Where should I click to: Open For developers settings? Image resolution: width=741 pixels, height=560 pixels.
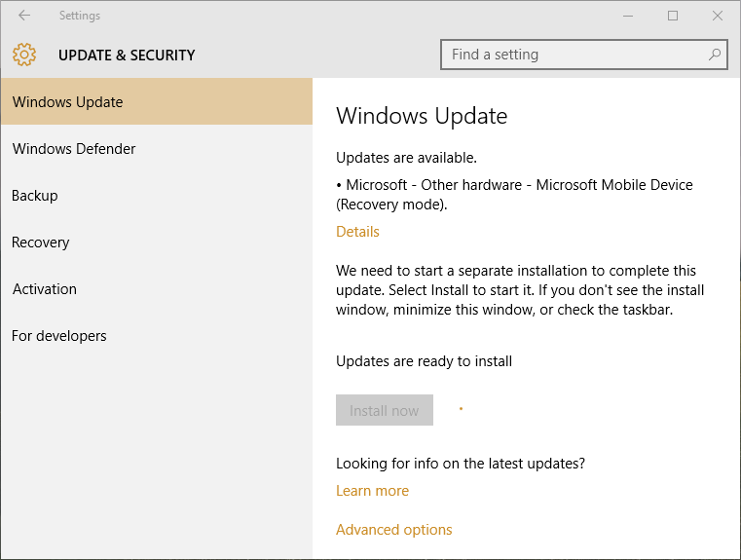click(157, 336)
